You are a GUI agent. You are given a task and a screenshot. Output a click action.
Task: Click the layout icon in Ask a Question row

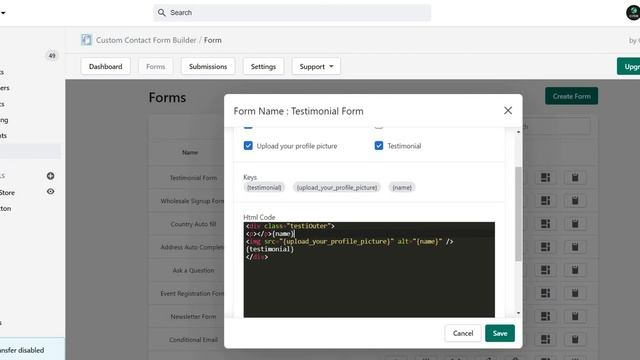(x=546, y=270)
